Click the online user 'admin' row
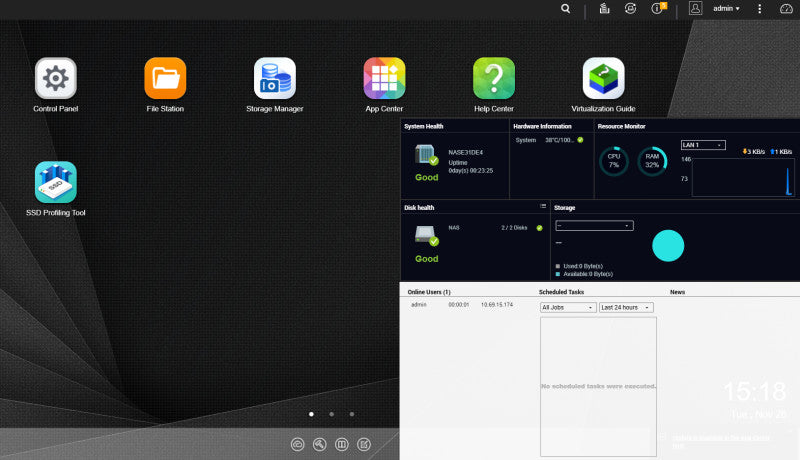 (462, 304)
